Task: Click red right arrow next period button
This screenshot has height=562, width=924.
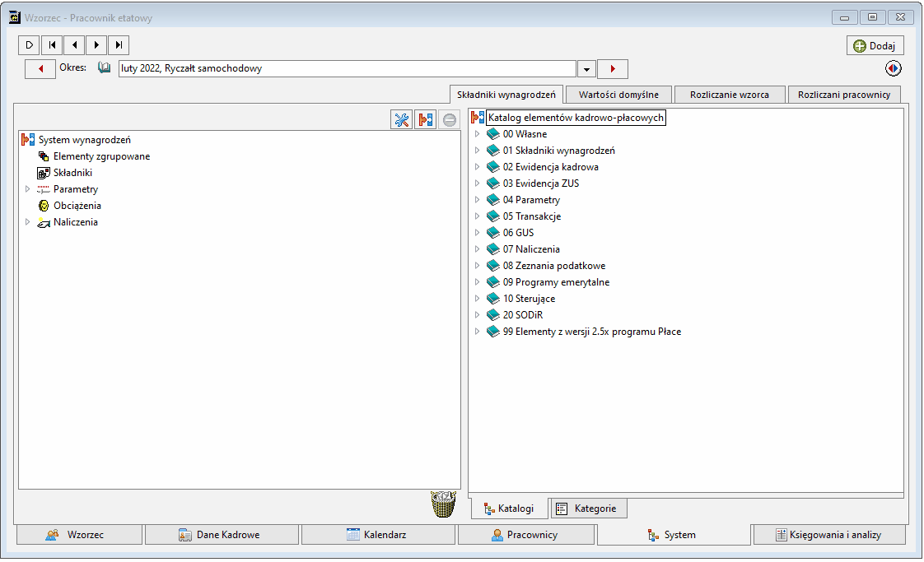Action: click(x=613, y=69)
